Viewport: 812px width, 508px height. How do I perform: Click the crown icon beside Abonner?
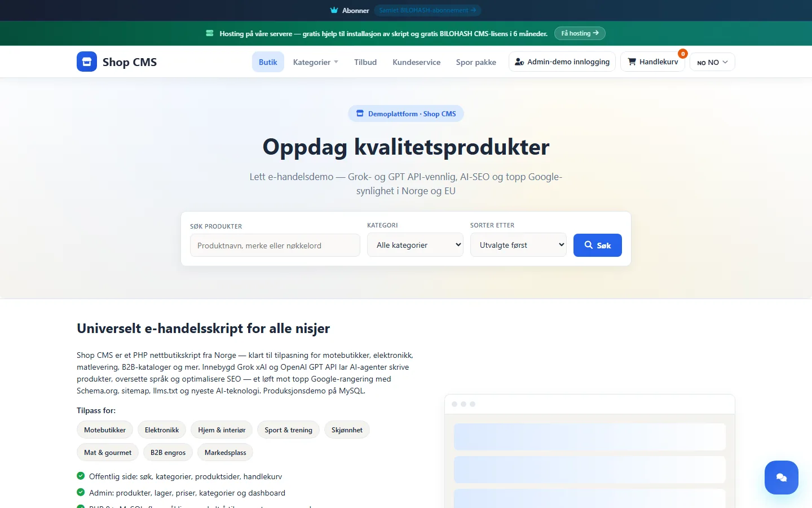(x=334, y=10)
